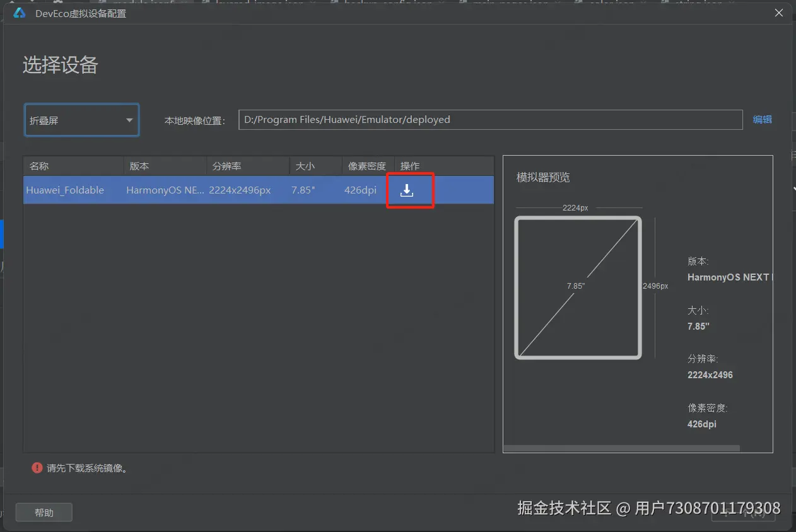Click the 编辑 link

(762, 119)
